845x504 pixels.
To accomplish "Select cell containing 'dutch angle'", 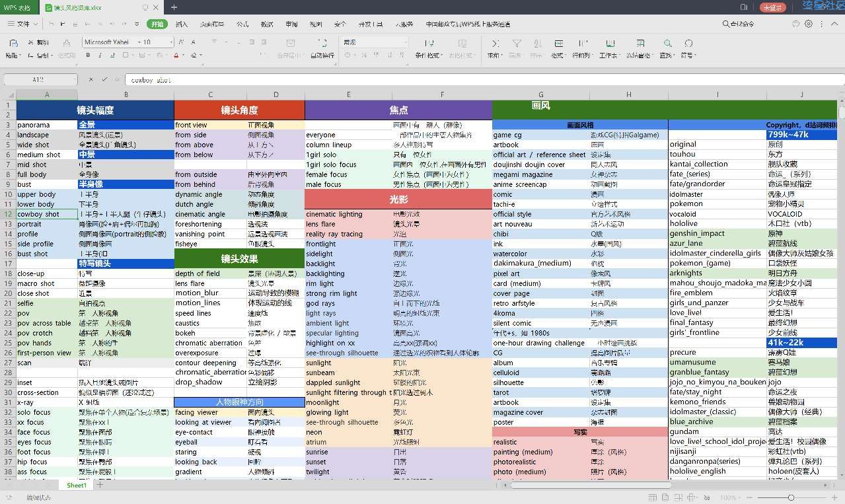I will [210, 204].
